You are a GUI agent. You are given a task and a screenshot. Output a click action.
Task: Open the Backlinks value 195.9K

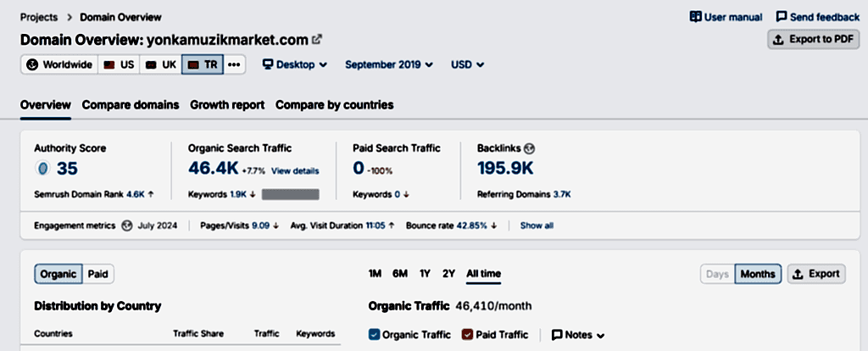tap(505, 169)
